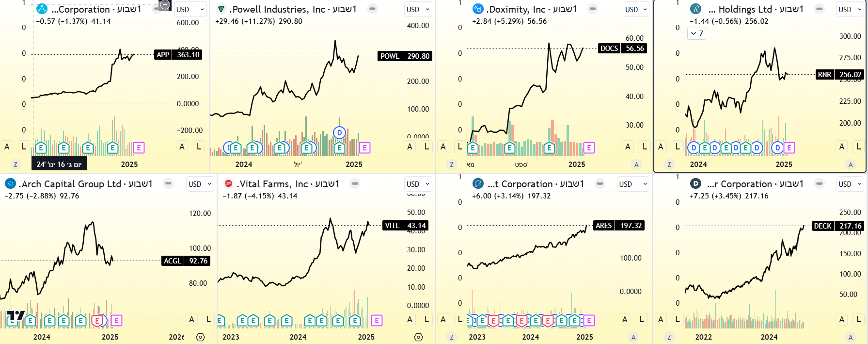Toggle log scale with L on Arch Capital chart
Viewport: 868px width, 344px height.
pyautogui.click(x=208, y=320)
